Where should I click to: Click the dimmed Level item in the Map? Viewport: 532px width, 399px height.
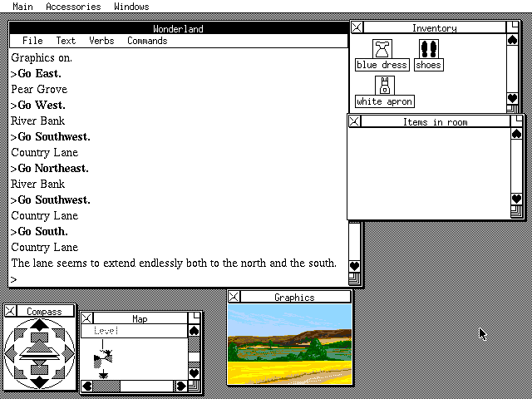pyautogui.click(x=106, y=331)
